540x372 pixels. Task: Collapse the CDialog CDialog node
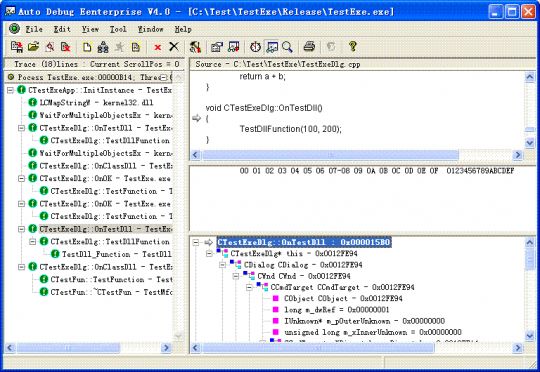pyautogui.click(x=222, y=265)
